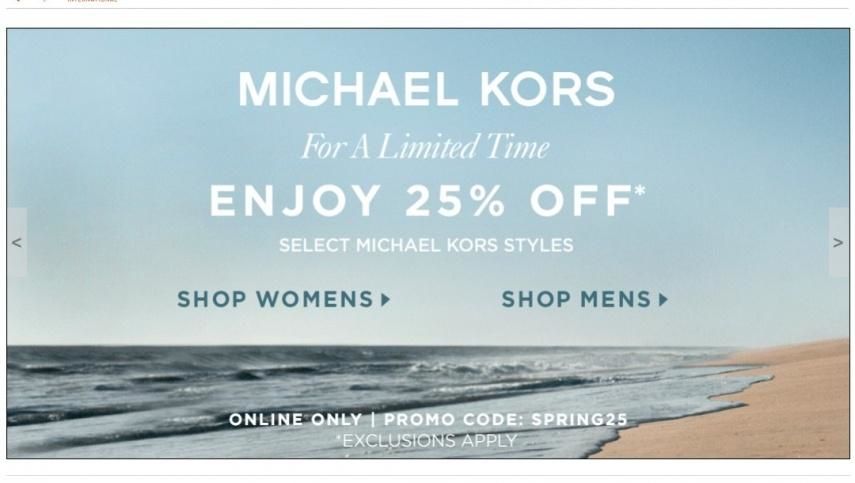
Task: Click Select Michael Kors Styles subheading
Action: 426,245
